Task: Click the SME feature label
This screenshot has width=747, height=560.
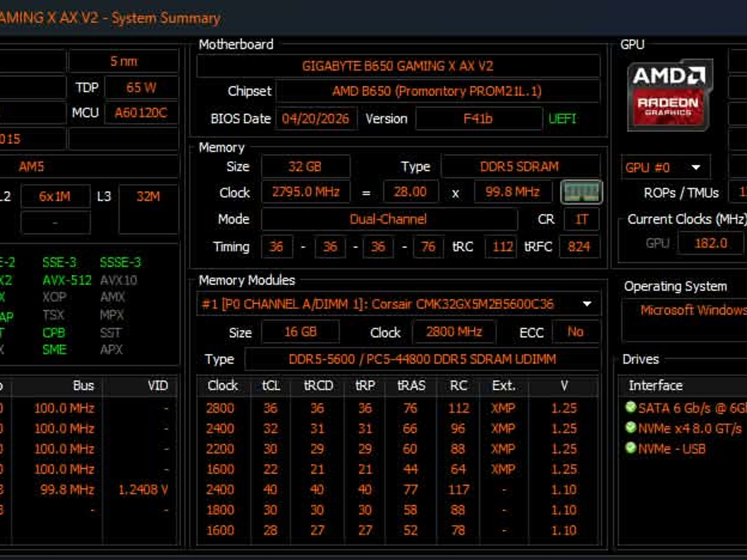Action: pyautogui.click(x=55, y=350)
